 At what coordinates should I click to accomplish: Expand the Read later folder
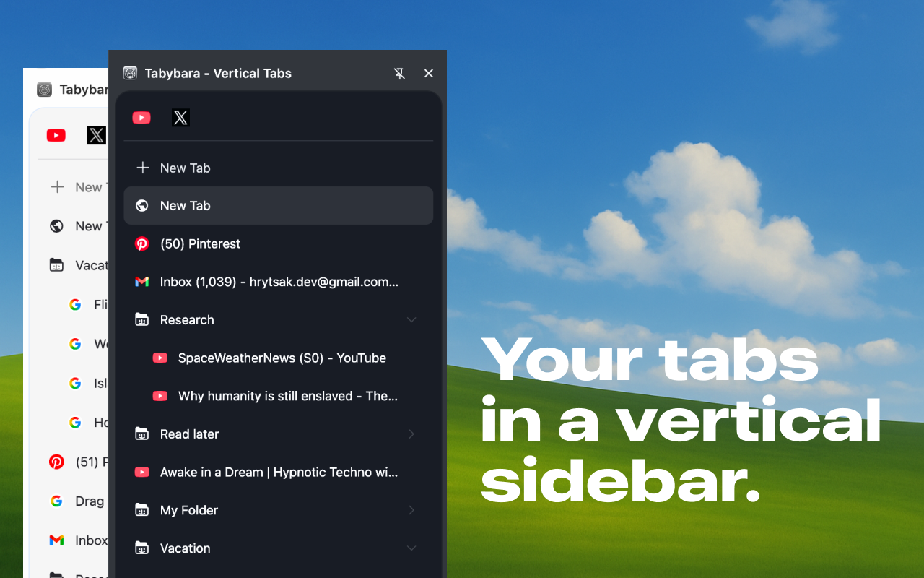(411, 433)
